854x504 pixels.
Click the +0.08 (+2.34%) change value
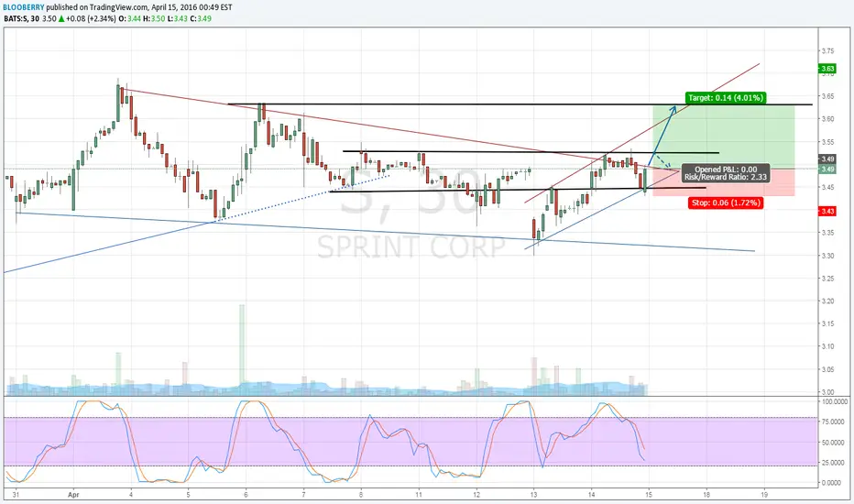91,18
